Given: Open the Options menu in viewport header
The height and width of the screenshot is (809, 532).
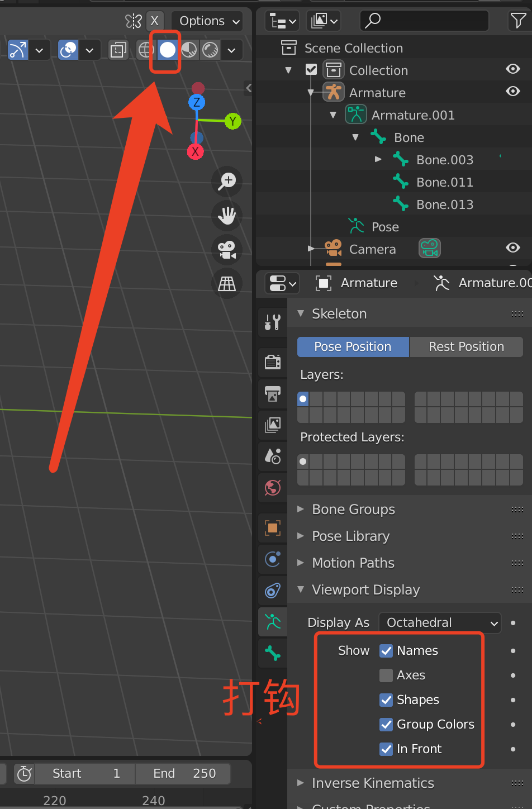Looking at the screenshot, I should (x=206, y=21).
